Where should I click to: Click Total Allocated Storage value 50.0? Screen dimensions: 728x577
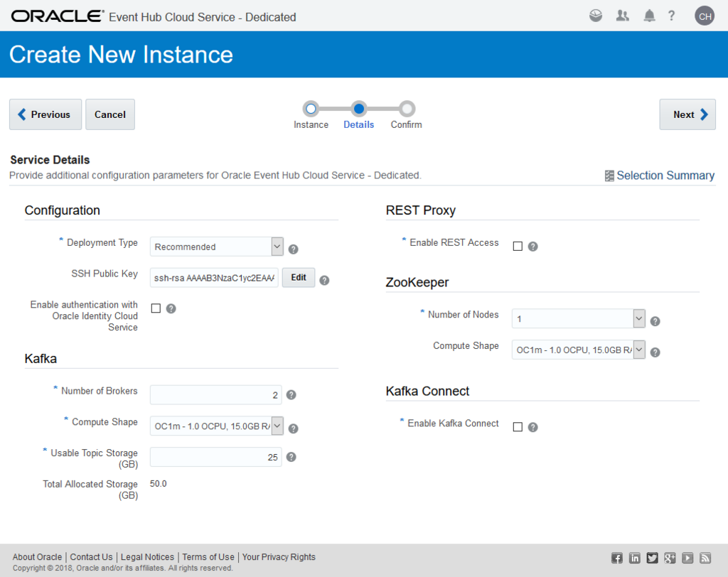pos(159,484)
